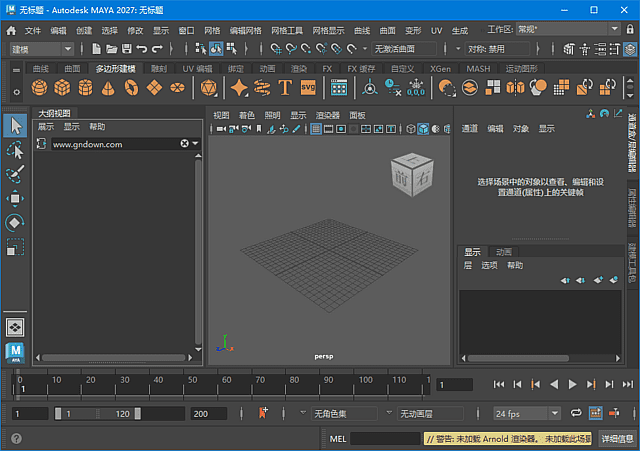Choose the Paint Selection tool
The width and height of the screenshot is (640, 451).
(x=15, y=174)
